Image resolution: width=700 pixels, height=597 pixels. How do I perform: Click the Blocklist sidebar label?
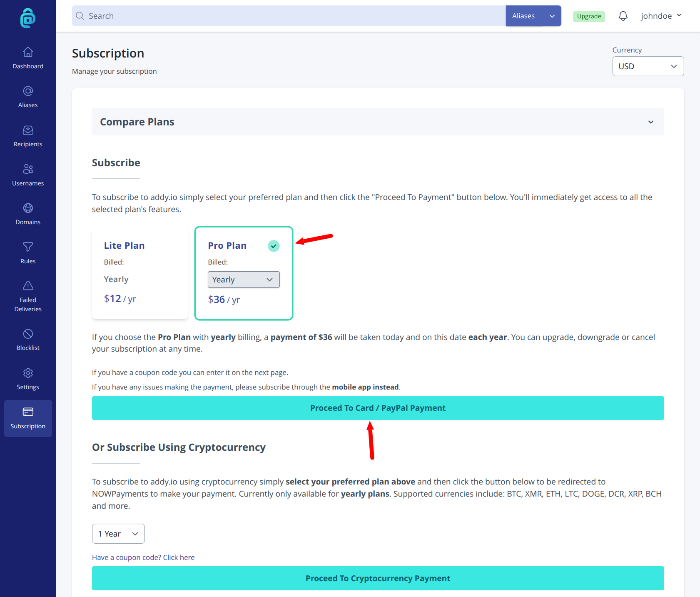(x=28, y=348)
